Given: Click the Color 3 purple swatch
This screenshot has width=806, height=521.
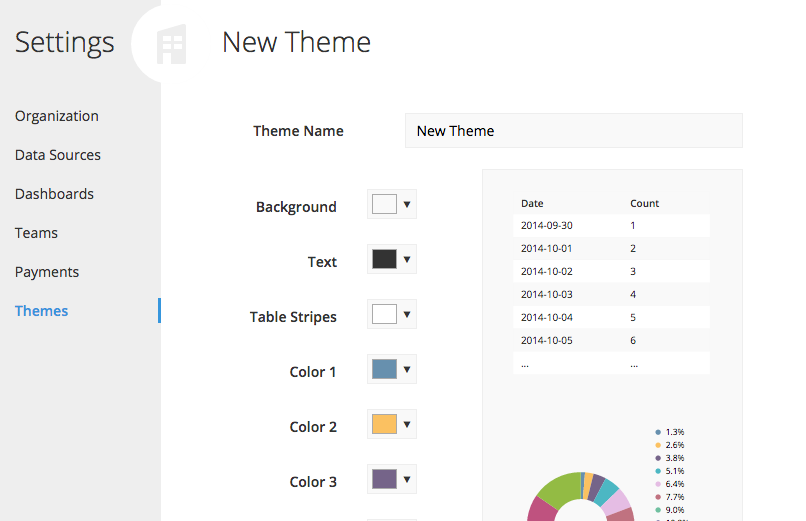Looking at the screenshot, I should [x=384, y=479].
